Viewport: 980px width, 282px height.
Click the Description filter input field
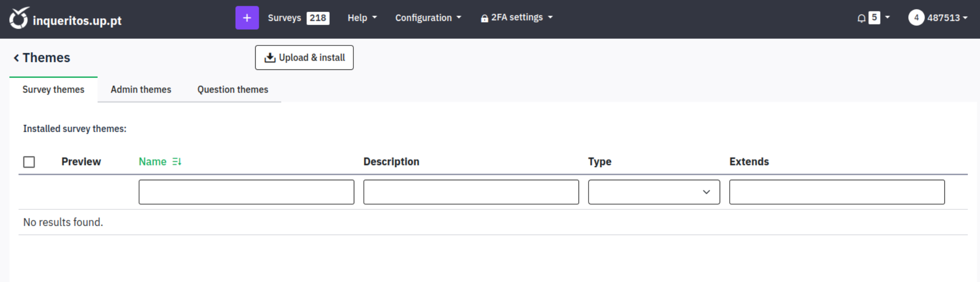click(471, 192)
